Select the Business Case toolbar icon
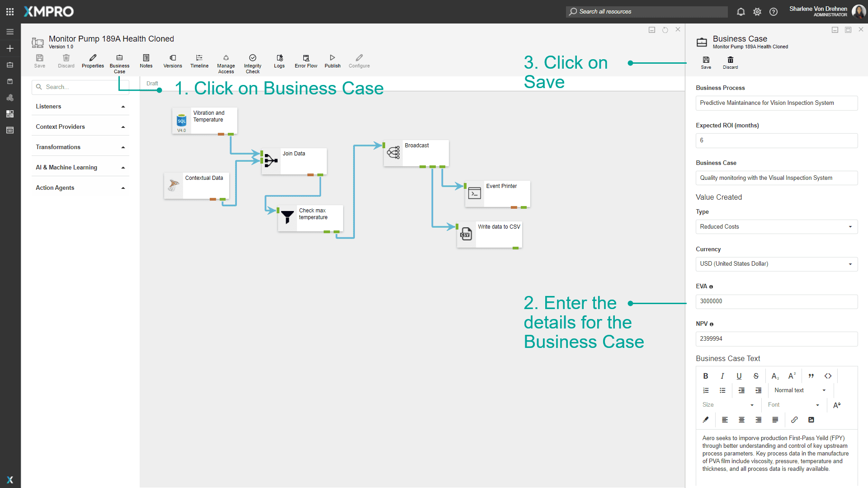Image resolution: width=868 pixels, height=488 pixels. (x=119, y=62)
